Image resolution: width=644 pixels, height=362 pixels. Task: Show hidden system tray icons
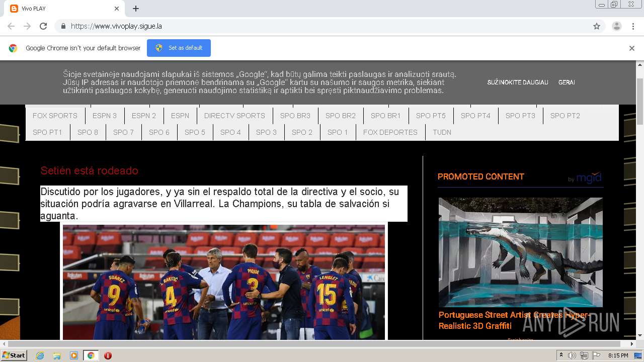[x=561, y=355]
